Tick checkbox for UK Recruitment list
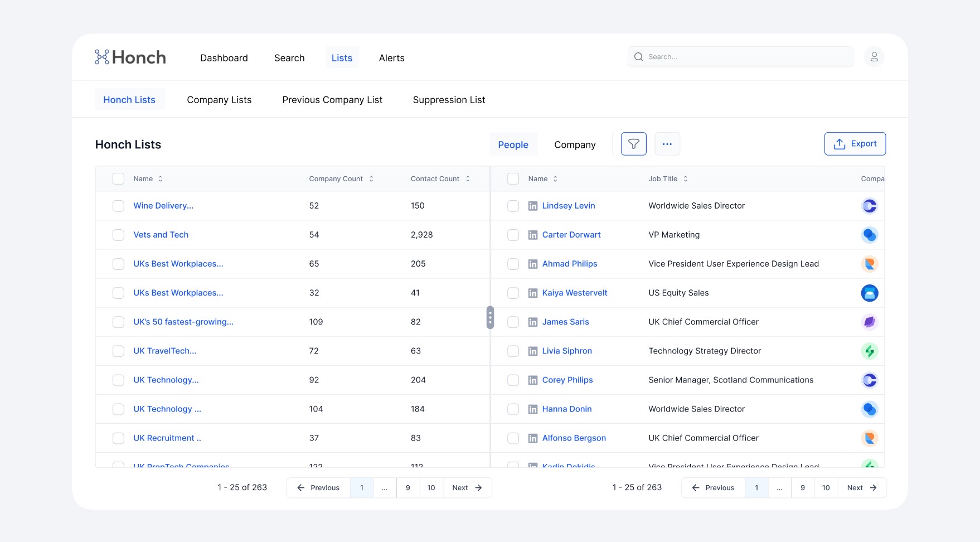Image resolution: width=980 pixels, height=542 pixels. click(118, 438)
